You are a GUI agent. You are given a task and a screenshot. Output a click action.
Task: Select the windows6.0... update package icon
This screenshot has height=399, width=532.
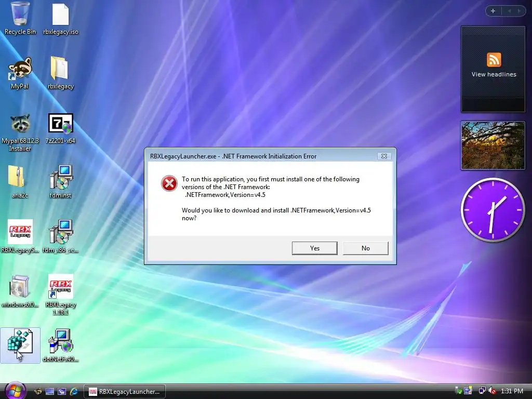pyautogui.click(x=20, y=291)
